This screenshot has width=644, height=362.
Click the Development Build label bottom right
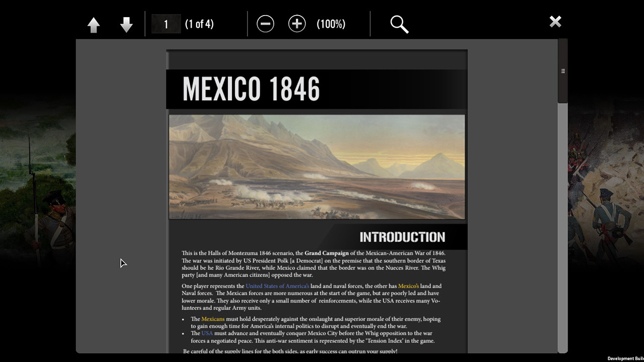point(626,358)
